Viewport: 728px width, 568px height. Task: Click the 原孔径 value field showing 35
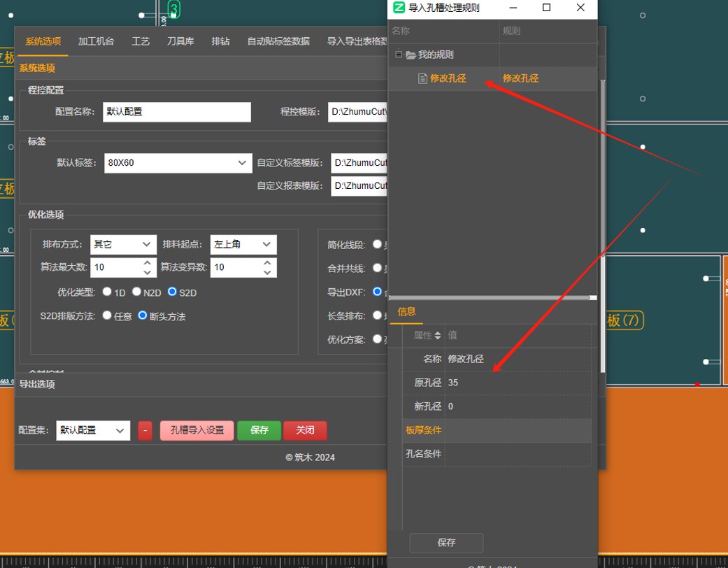pos(518,383)
